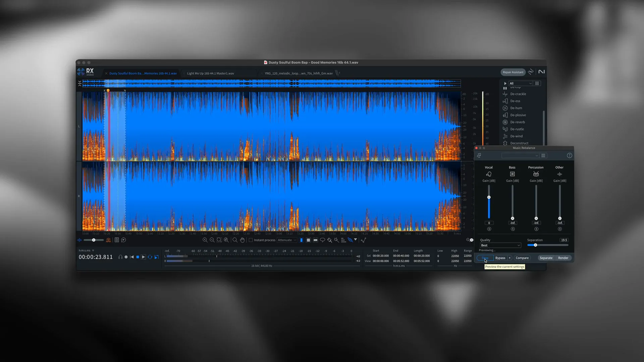Click the zoom to selection icon
This screenshot has height=362, width=644.
(219, 240)
